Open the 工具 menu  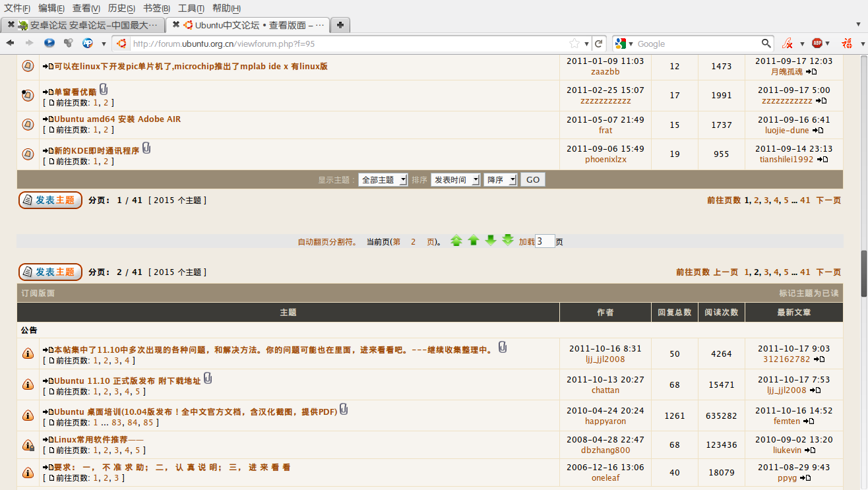coord(191,8)
